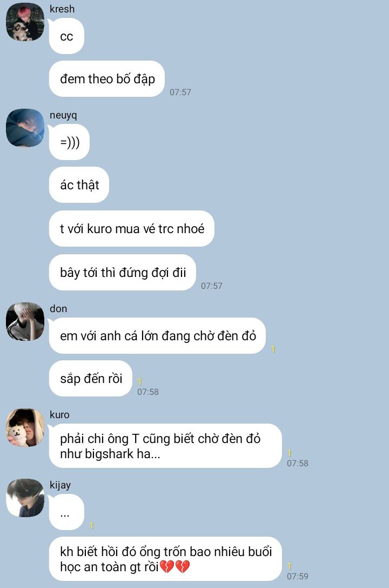Click the kijay sender name
The height and width of the screenshot is (588, 389).
pyautogui.click(x=61, y=485)
